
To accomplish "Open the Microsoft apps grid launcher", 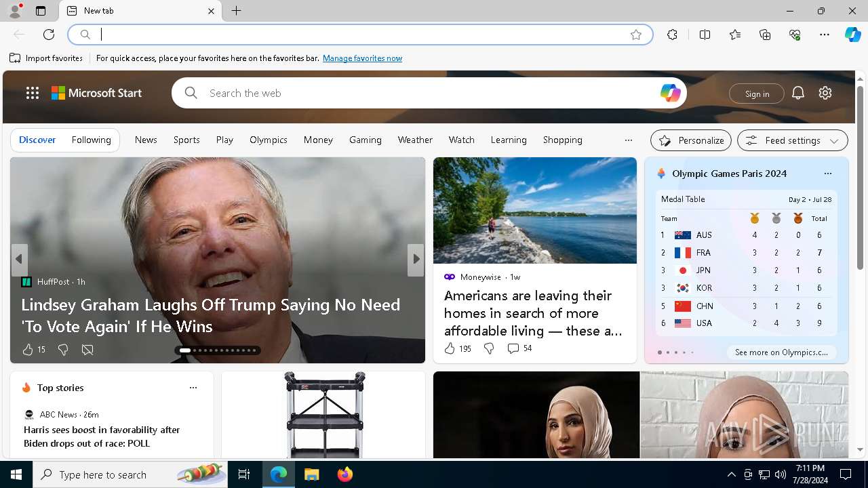I will pos(33,93).
